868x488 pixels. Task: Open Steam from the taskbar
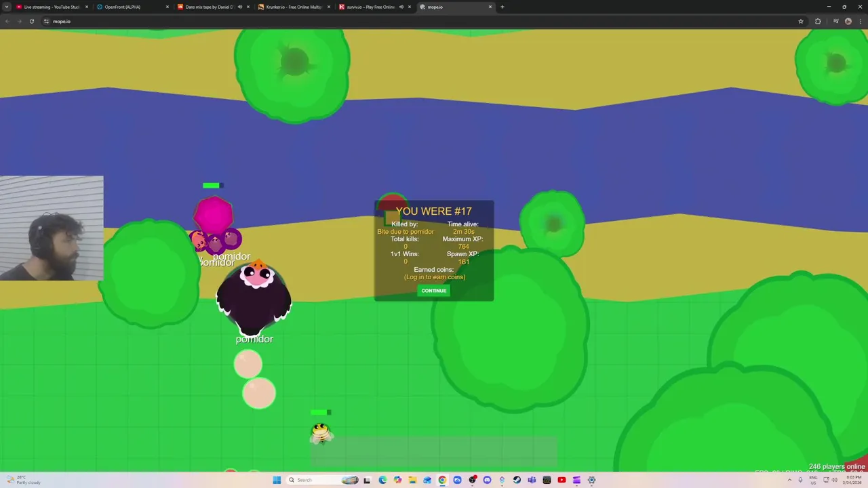pyautogui.click(x=517, y=480)
